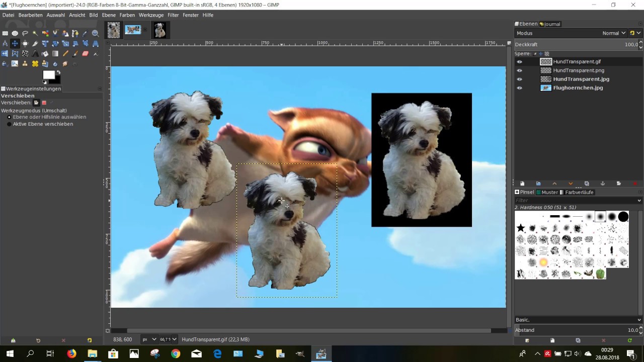Open the Werkzeuge menu
The height and width of the screenshot is (362, 644).
151,15
